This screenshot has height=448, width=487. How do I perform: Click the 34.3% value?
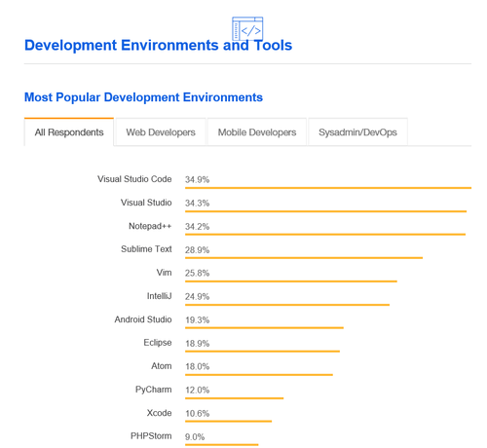[x=197, y=203]
